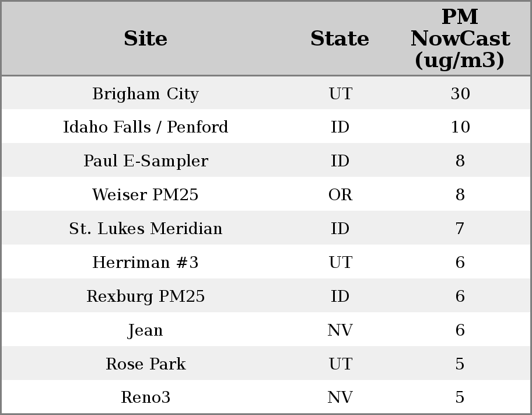Click the Site column header
This screenshot has height=415, width=532.
click(145, 39)
